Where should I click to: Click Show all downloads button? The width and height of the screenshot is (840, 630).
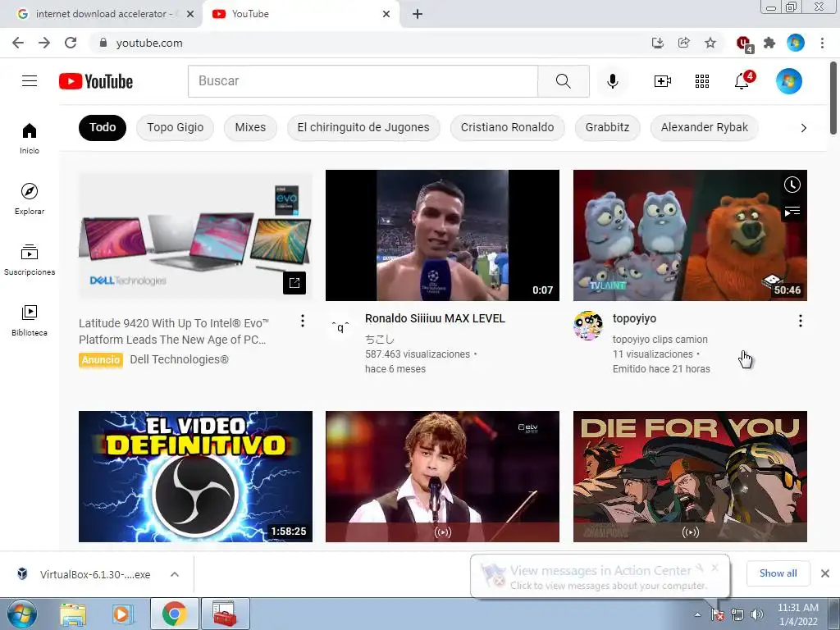(x=778, y=573)
